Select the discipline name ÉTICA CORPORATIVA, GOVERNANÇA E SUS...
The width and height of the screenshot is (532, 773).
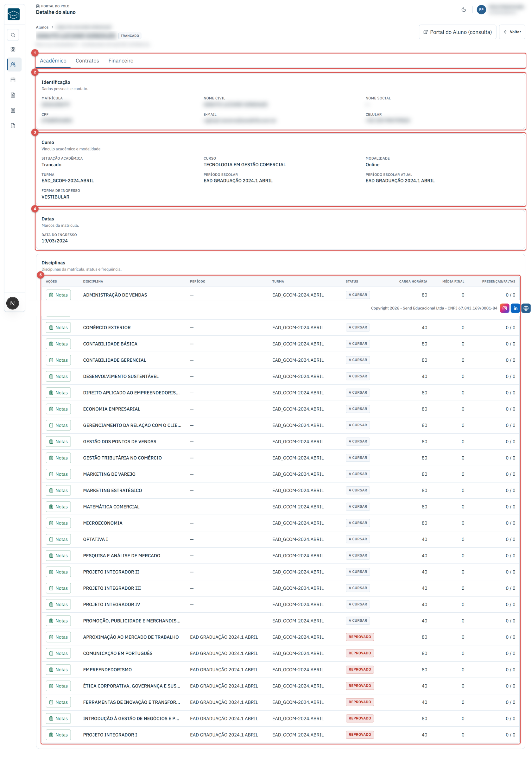tap(132, 686)
